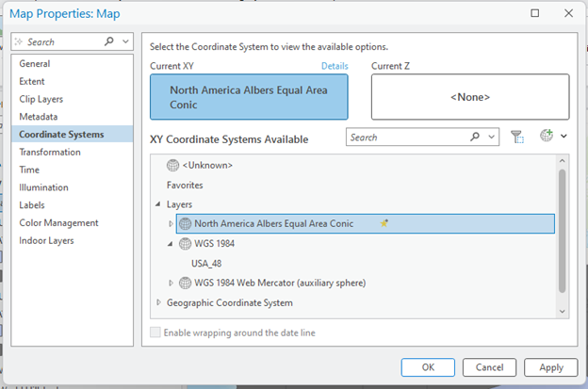
Task: Click the WGS 1984 globe icon
Action: 185,244
